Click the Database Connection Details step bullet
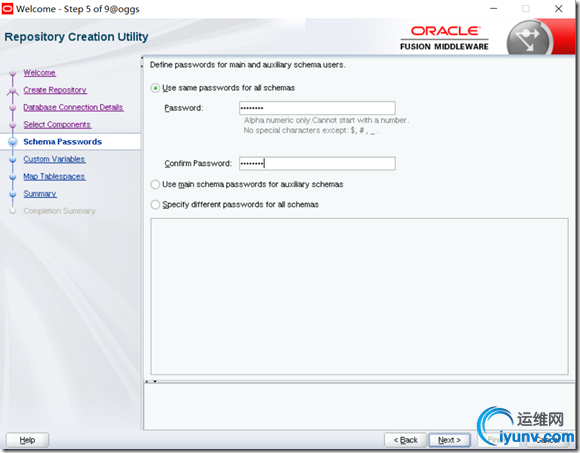This screenshot has width=580, height=453. tap(13, 108)
